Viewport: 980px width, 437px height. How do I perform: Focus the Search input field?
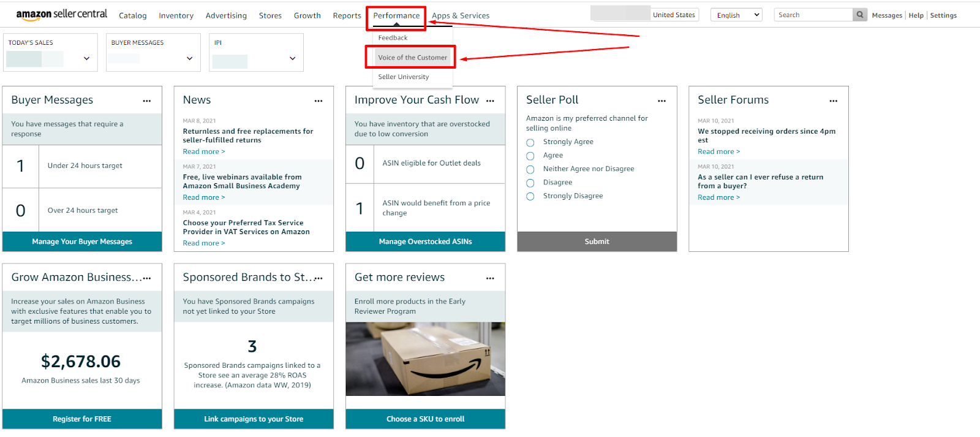click(x=813, y=15)
